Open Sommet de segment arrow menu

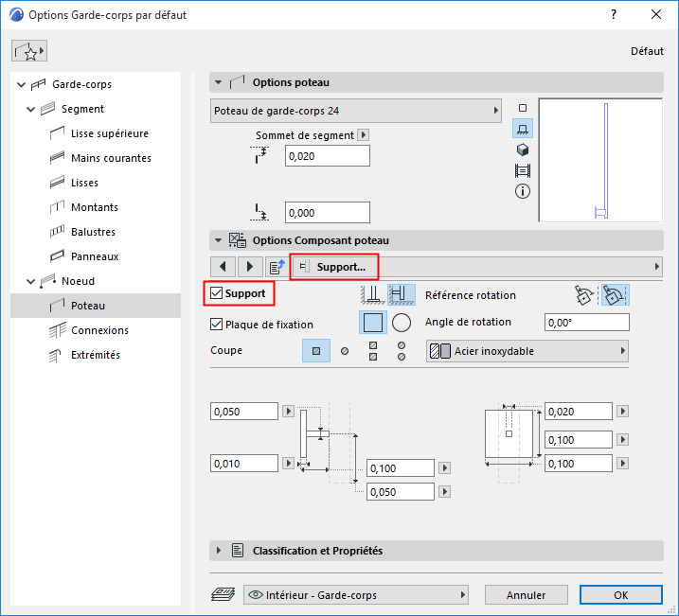(x=364, y=135)
